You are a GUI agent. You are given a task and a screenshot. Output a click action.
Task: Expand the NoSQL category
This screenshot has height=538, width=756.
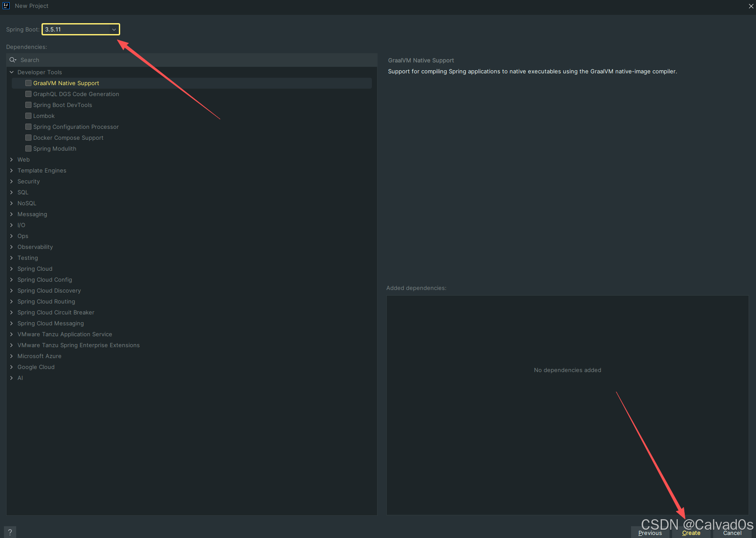(12, 203)
